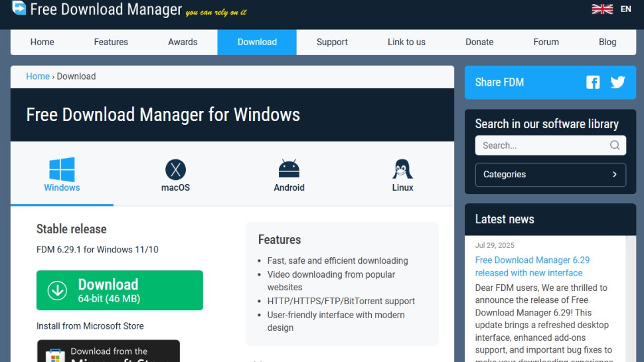Screen dimensions: 644x362
Task: Open the Features menu item
Action: 111,42
